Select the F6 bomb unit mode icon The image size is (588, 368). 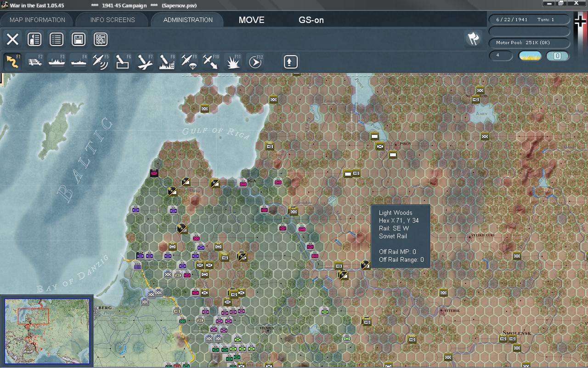tap(123, 62)
